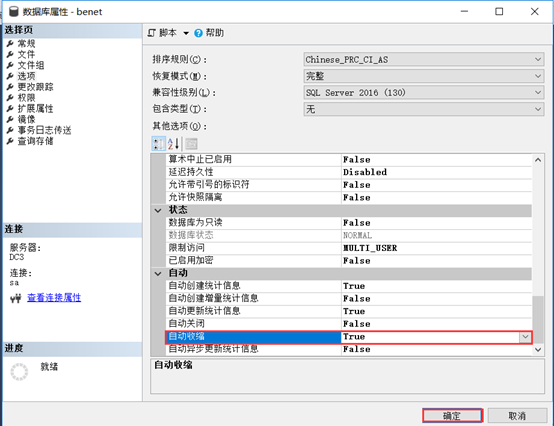Image resolution: width=554 pixels, height=426 pixels.
Task: Sort properties alphabetically A-Z icon
Action: [173, 144]
